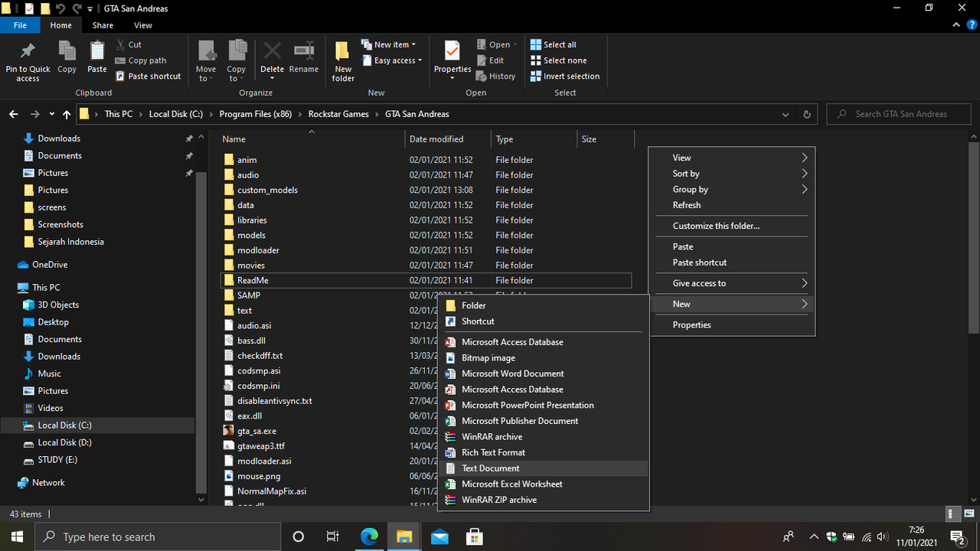Open the Easy access dropdown
This screenshot has width=980, height=551.
(392, 60)
